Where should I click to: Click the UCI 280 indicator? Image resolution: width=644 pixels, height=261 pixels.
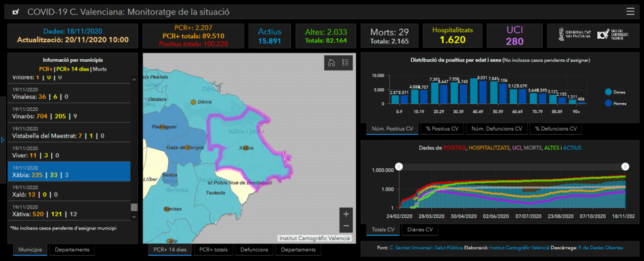click(x=515, y=36)
